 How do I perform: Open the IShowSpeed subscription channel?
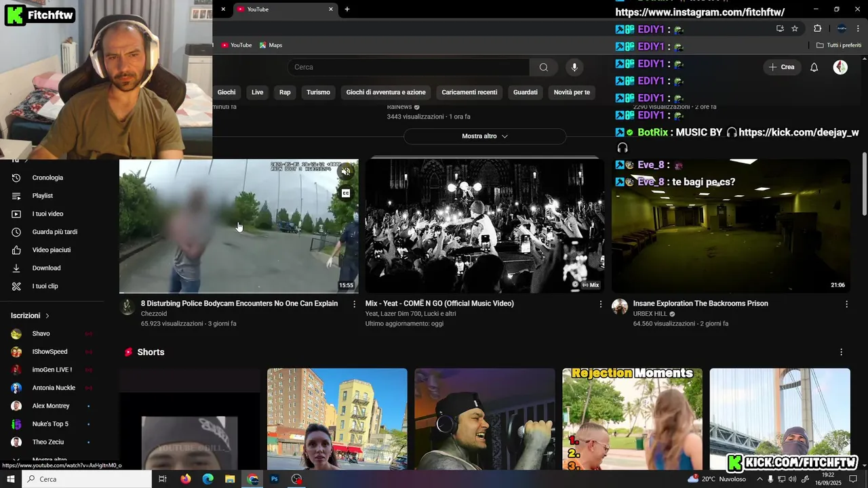tap(50, 352)
